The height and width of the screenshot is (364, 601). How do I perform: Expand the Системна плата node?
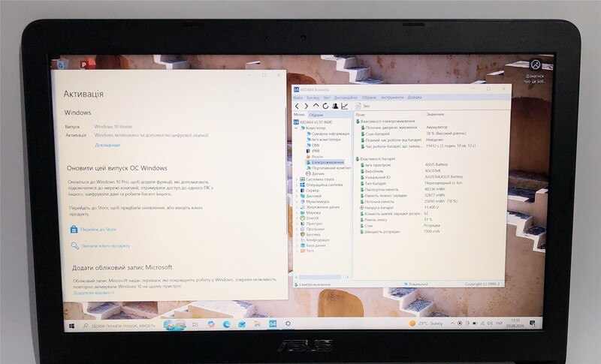click(296, 179)
